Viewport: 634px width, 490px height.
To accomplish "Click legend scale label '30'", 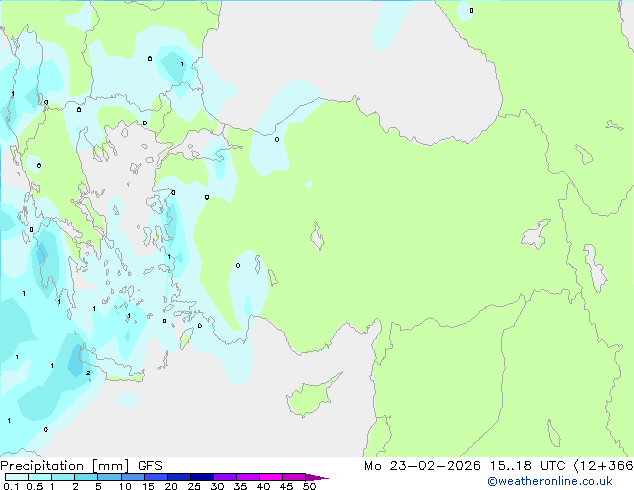I will [217, 486].
